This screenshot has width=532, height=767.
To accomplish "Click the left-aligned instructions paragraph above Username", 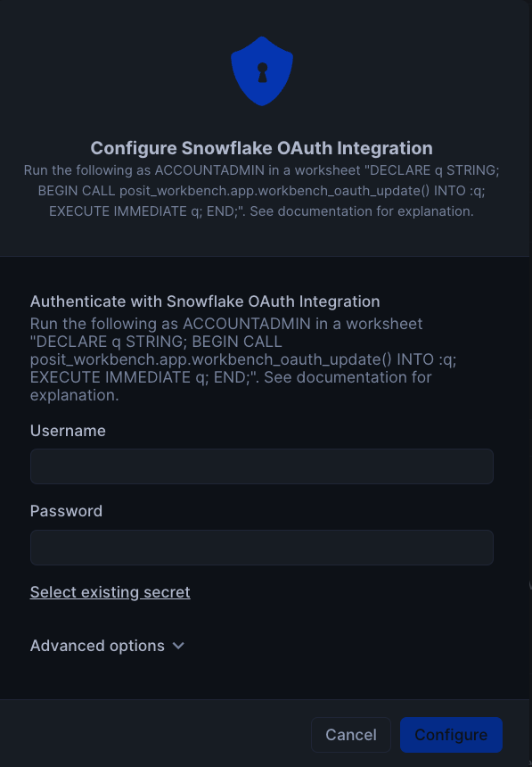I will pyautogui.click(x=243, y=359).
